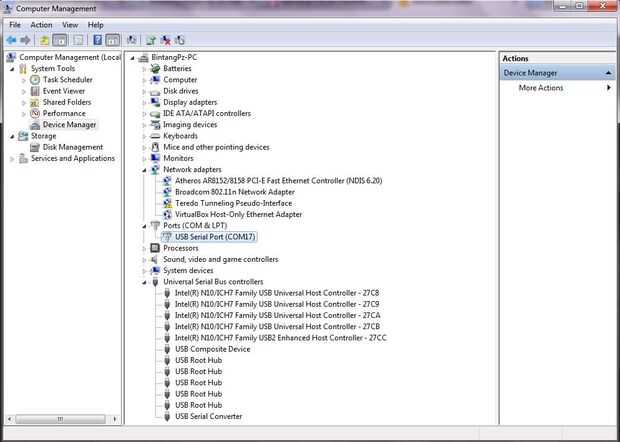Image resolution: width=620 pixels, height=442 pixels.
Task: Click the Device Manager icon in left tree
Action: (35, 125)
